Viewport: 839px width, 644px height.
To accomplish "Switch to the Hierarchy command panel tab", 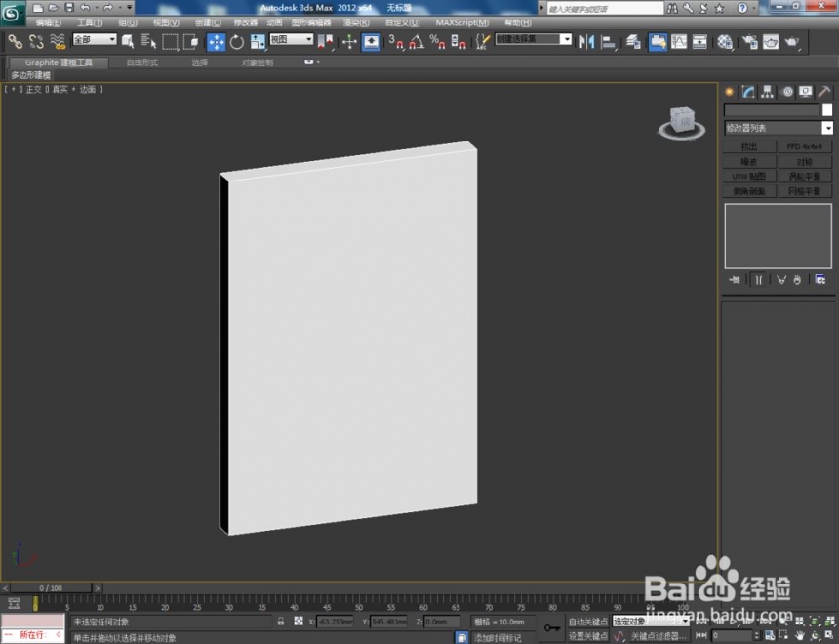I will [x=768, y=92].
